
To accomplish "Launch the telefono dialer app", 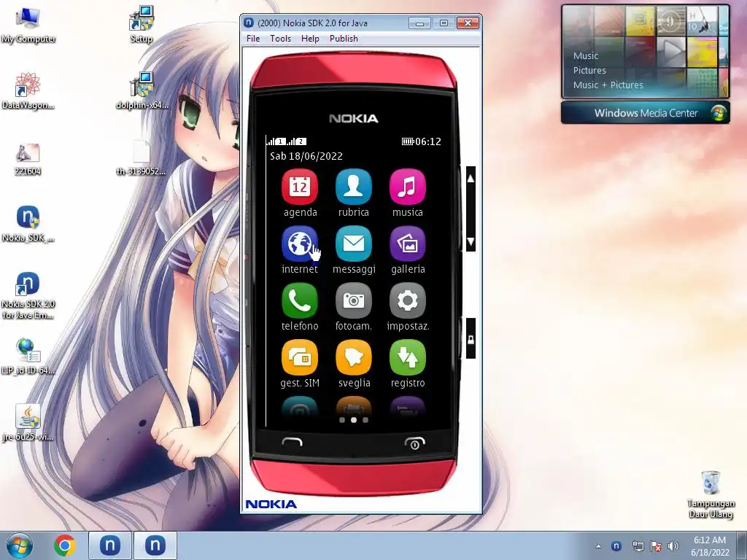I will 300,300.
